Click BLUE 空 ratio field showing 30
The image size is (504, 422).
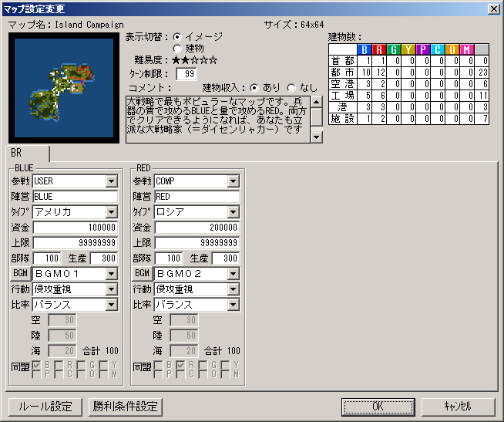pyautogui.click(x=62, y=320)
